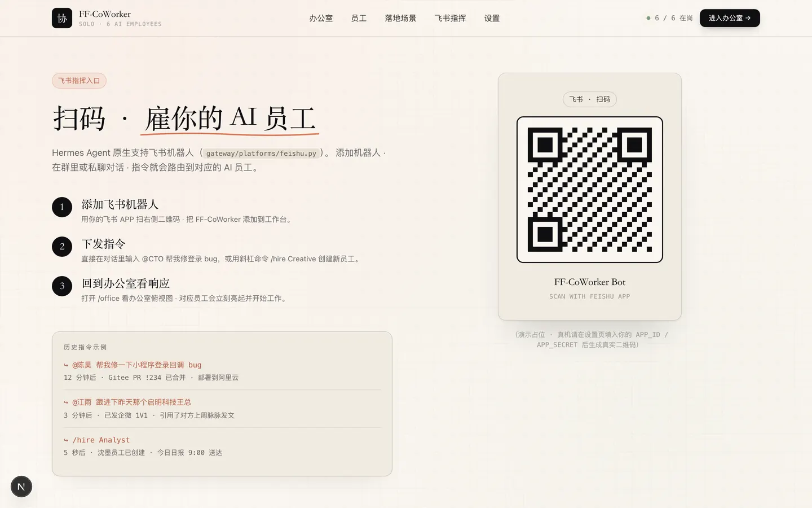Open 设置 from the top navigation
This screenshot has height=508, width=812.
(x=492, y=18)
